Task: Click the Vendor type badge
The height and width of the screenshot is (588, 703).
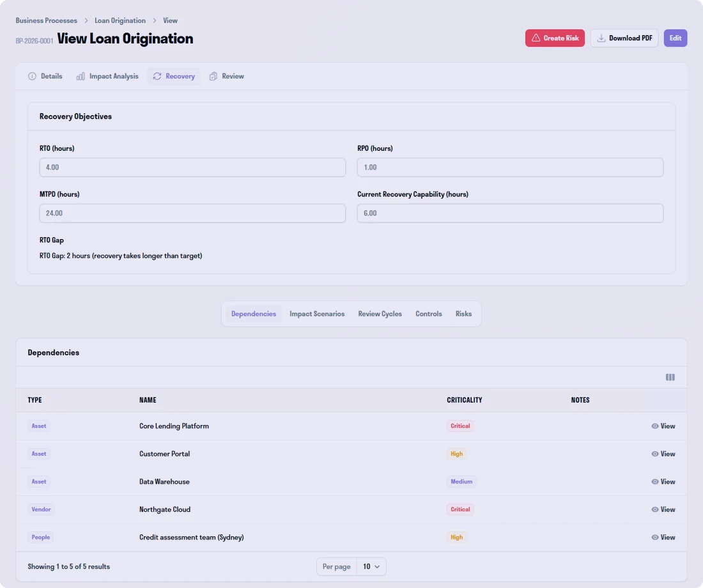Action: 42,509
